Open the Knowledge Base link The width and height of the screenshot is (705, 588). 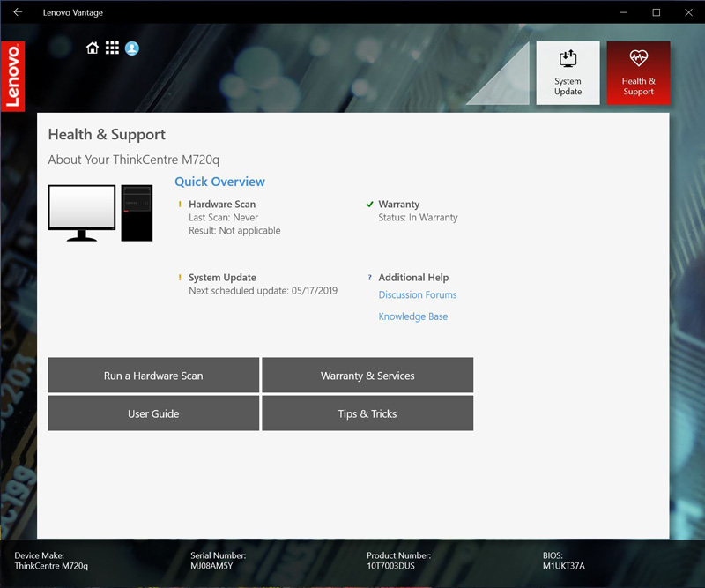413,316
